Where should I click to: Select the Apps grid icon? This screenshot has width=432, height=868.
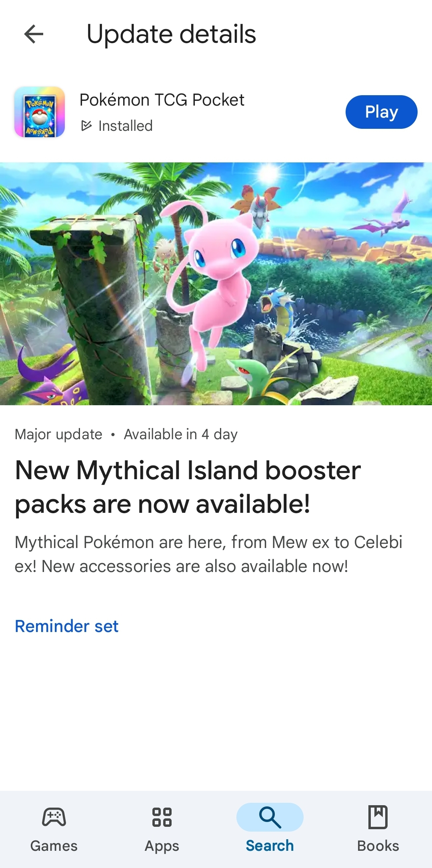click(162, 817)
